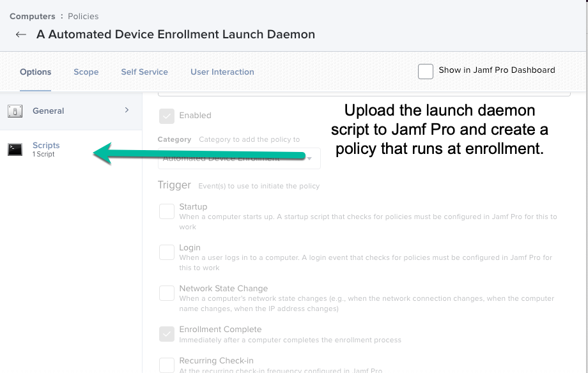Select the Scripts payload link

click(x=46, y=145)
